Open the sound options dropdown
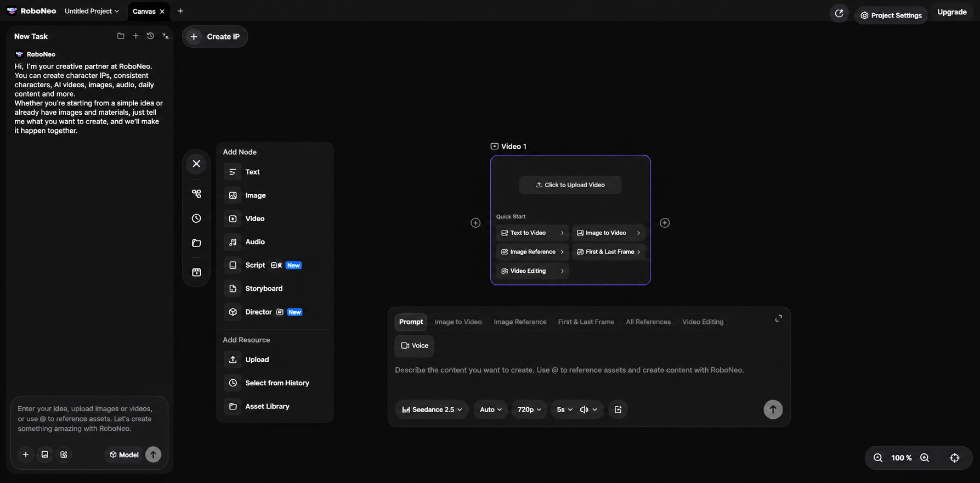 coord(588,409)
